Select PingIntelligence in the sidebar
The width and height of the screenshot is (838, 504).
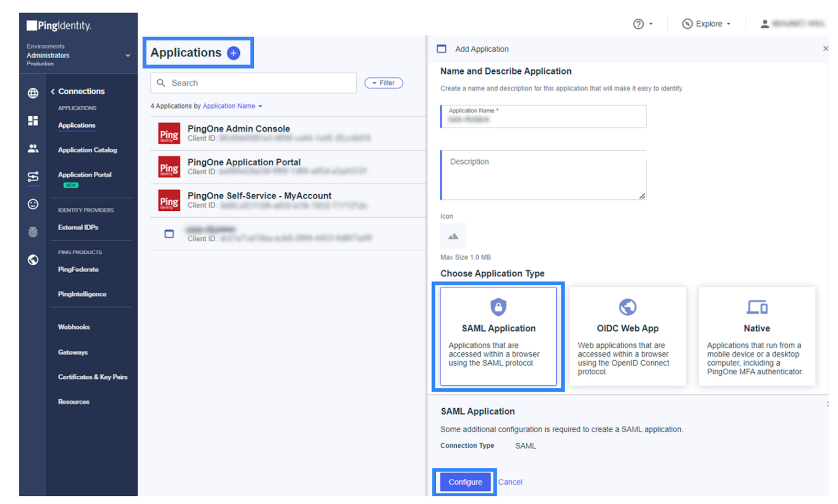[x=82, y=294]
